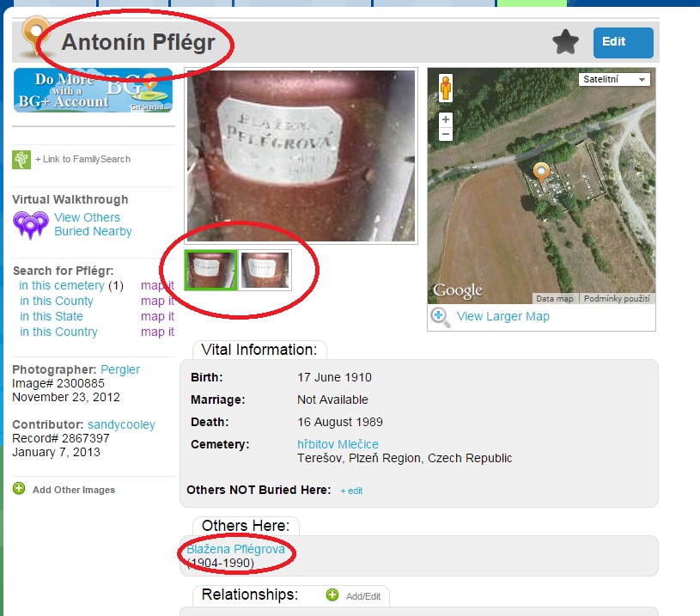Click the Street View pegman icon
Screen dimensions: 700x616
pos(446,88)
